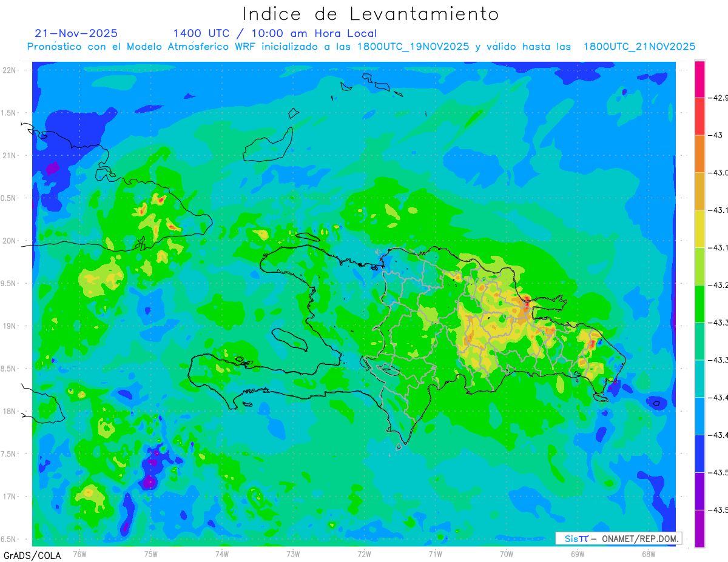Pick the lime yellow-green colorbar swatch
728x562 pixels.
pyautogui.click(x=699, y=266)
